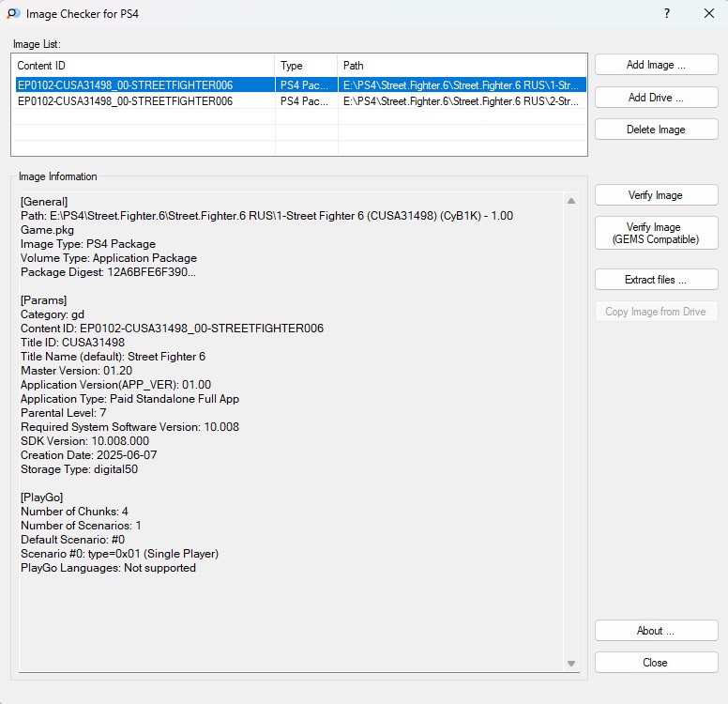
Task: Close the Image Checker window
Action: (x=709, y=13)
